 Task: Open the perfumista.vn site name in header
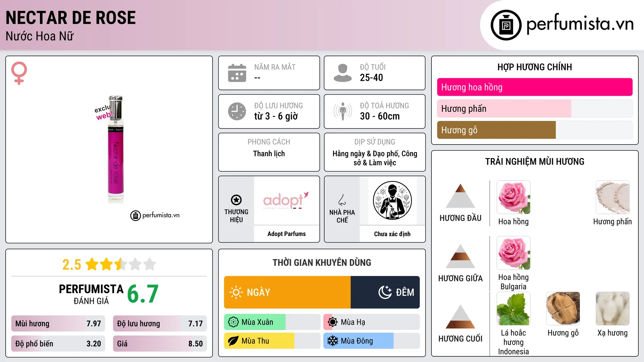tap(580, 24)
